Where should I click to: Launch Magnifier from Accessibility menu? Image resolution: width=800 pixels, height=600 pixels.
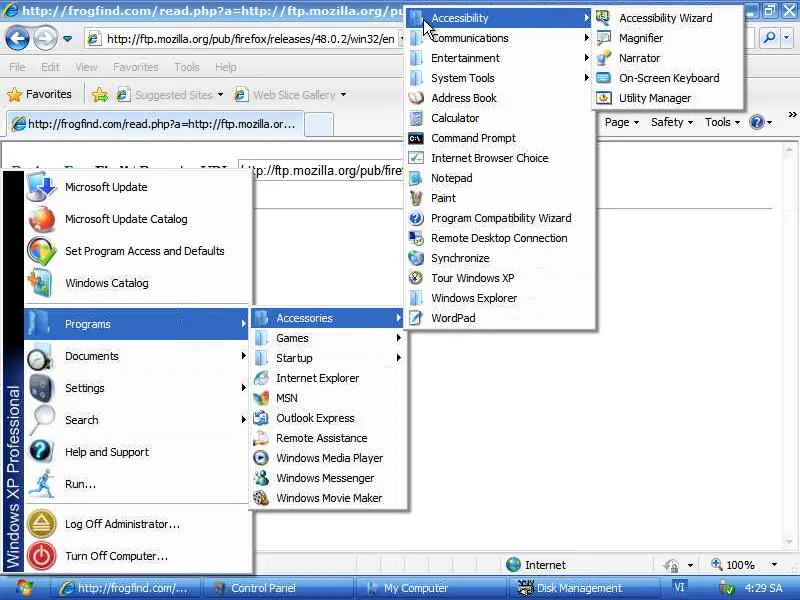(667, 38)
